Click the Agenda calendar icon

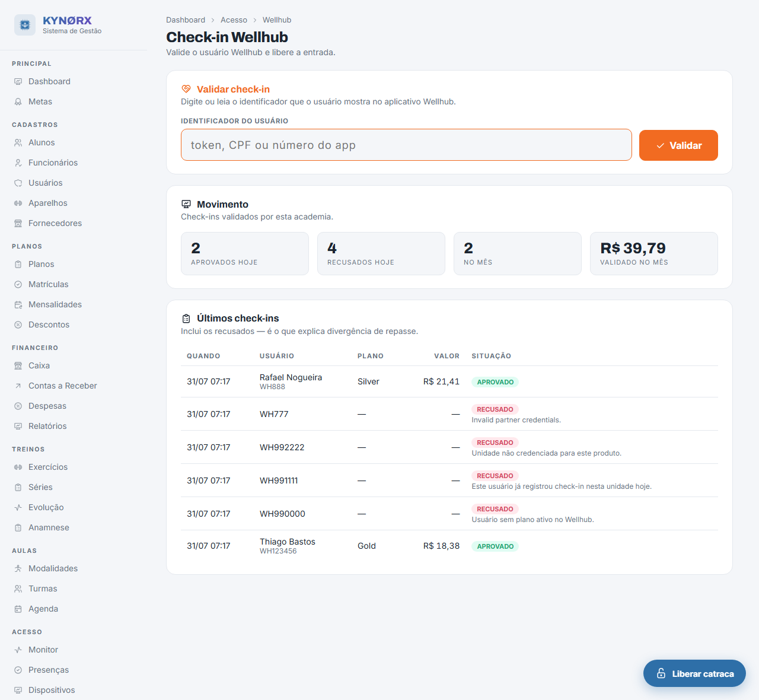[18, 609]
